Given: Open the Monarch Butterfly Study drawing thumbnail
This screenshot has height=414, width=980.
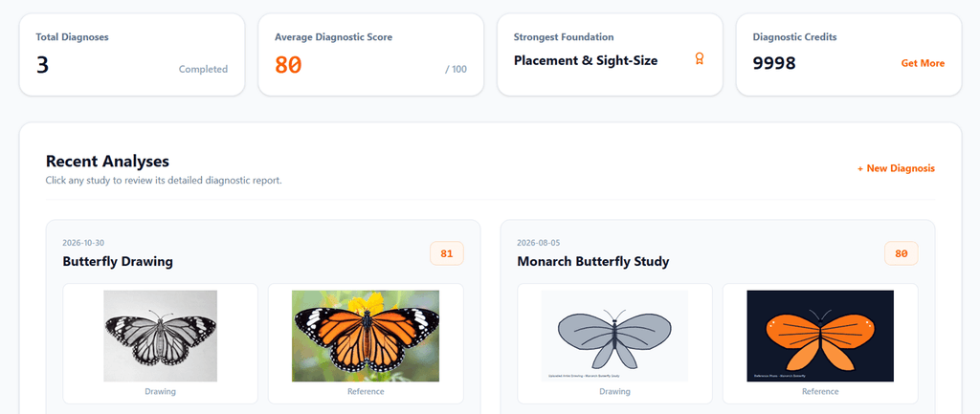Looking at the screenshot, I should coord(615,336).
